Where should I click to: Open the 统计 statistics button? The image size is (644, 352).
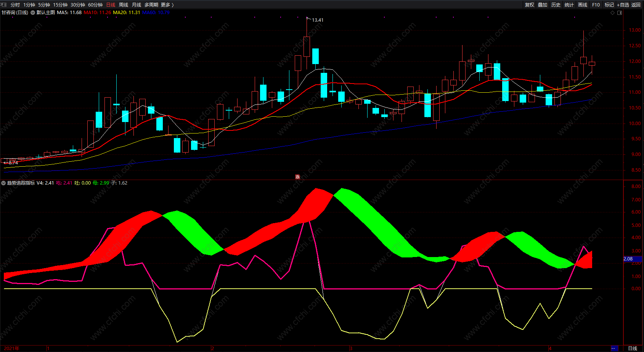(569, 5)
